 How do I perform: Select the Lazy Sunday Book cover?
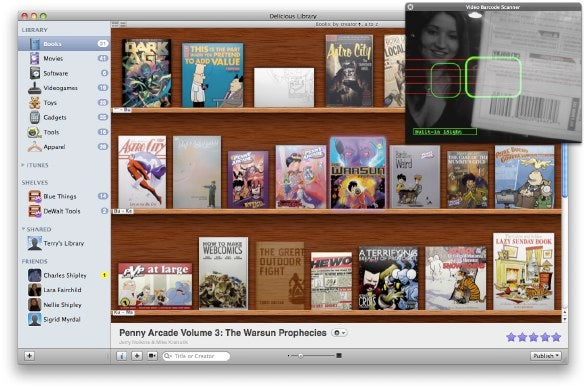point(524,271)
